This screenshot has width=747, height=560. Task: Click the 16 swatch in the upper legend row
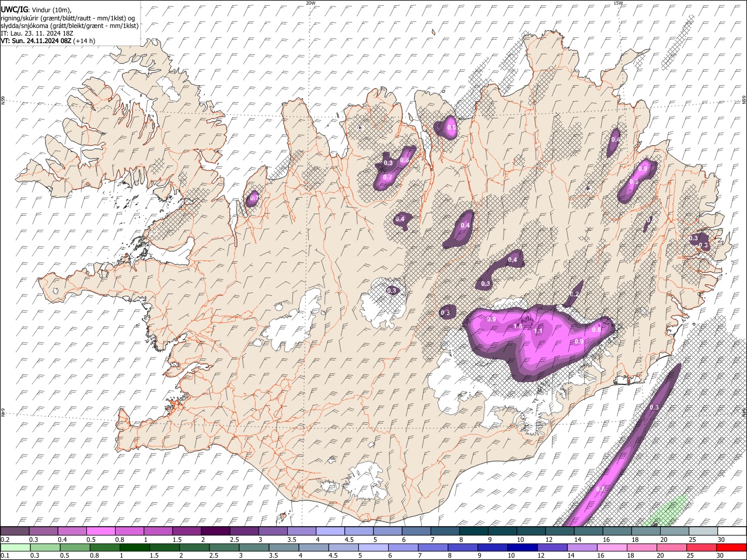[617, 531]
